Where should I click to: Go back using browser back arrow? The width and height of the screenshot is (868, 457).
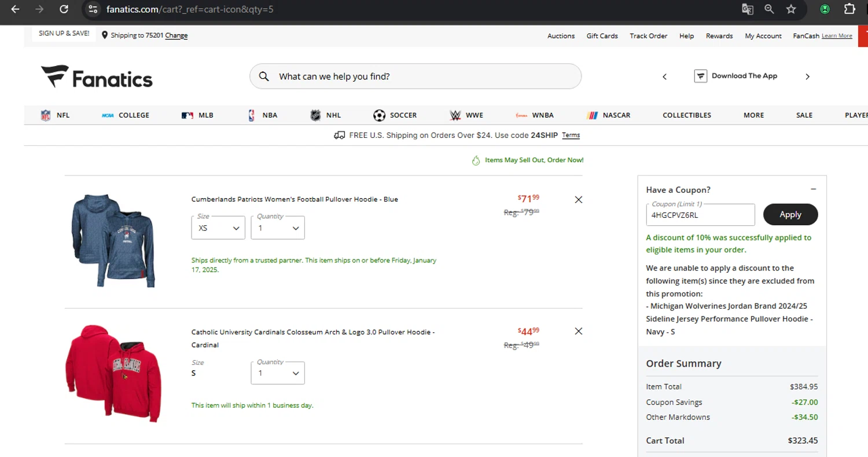(15, 9)
